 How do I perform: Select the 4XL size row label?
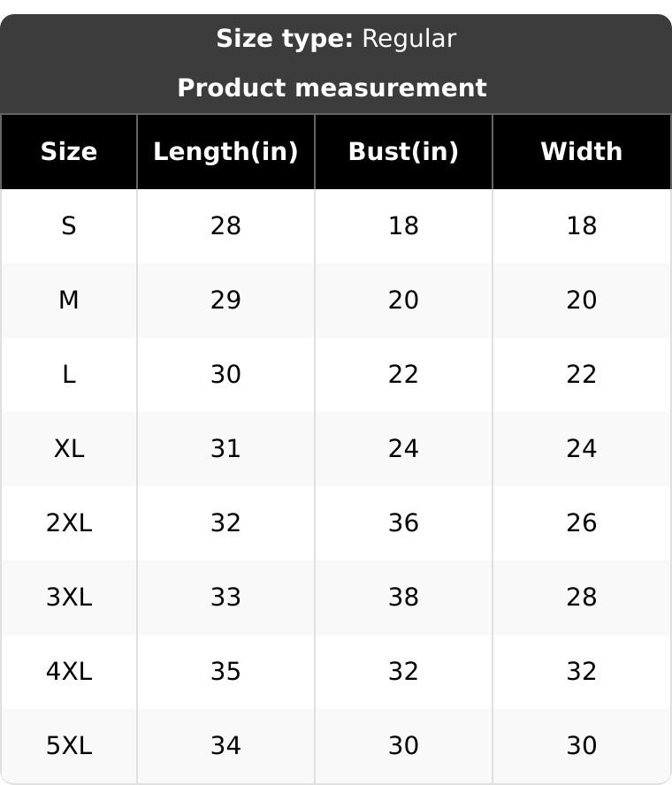[69, 672]
